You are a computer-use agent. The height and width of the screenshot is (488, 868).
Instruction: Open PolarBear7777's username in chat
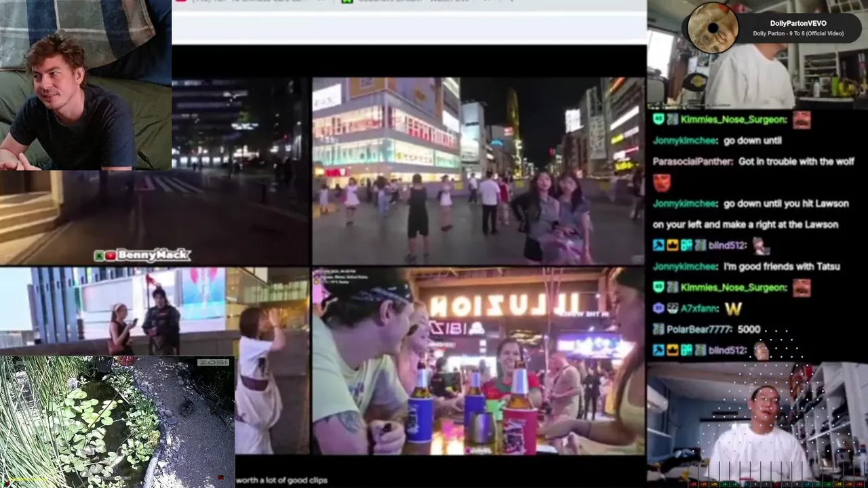pyautogui.click(x=699, y=329)
